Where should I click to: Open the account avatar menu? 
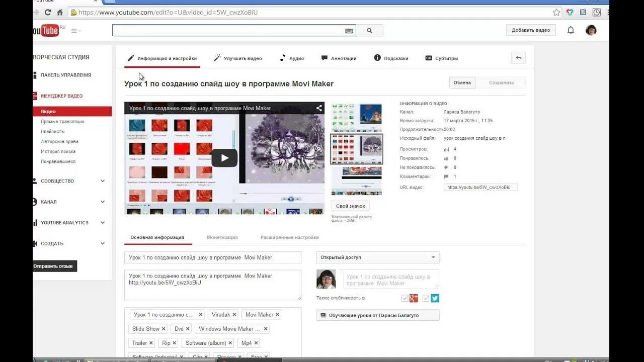point(591,30)
